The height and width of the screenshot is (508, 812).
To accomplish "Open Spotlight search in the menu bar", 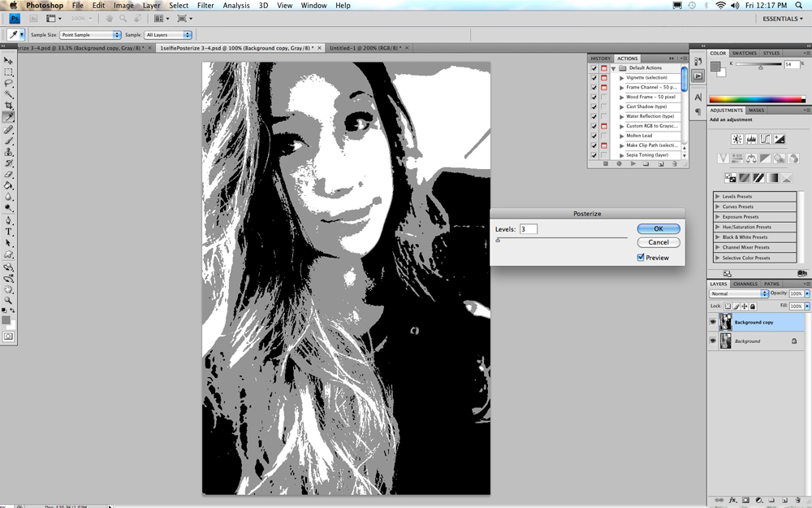I will point(798,5).
